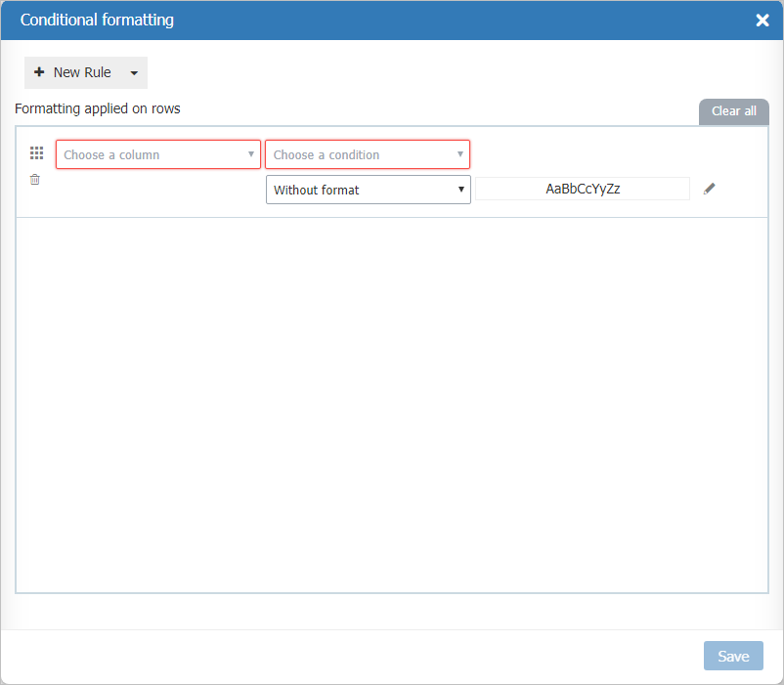Viewport: 784px width, 685px height.
Task: Open the Without format dropdown
Action: coord(360,190)
